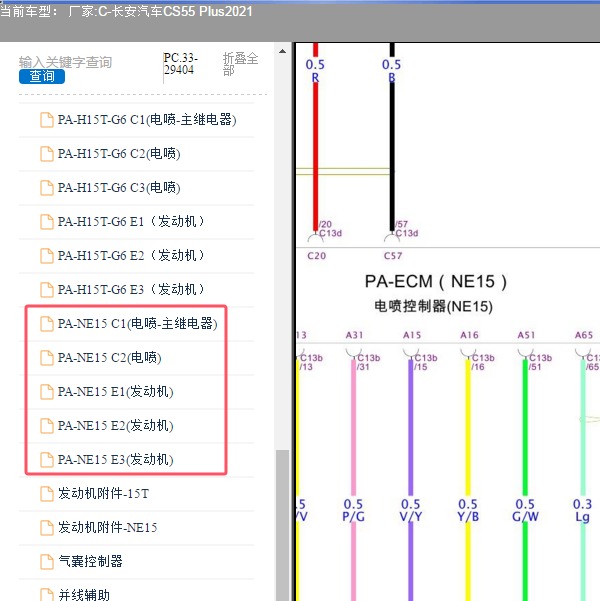Click document icon beside PA-H15T-G6 E2
Screen dimensions: 600x601
[x=47, y=256]
